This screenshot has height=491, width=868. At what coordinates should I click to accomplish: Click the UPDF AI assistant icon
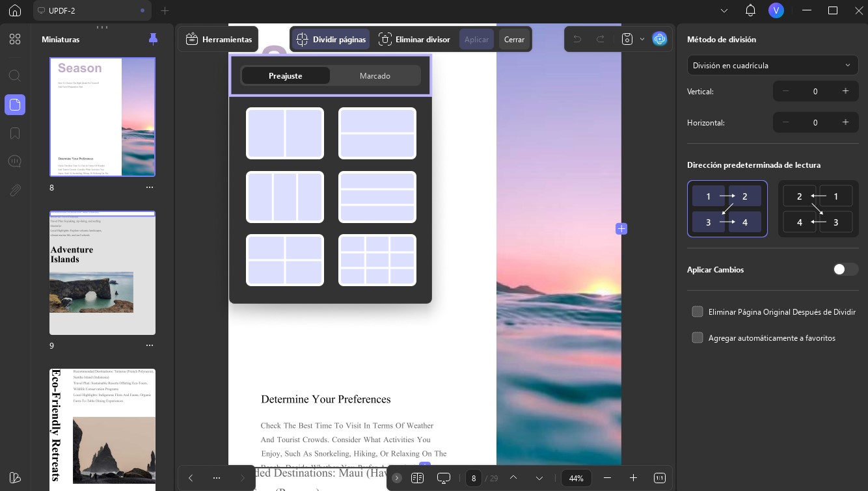tap(660, 39)
